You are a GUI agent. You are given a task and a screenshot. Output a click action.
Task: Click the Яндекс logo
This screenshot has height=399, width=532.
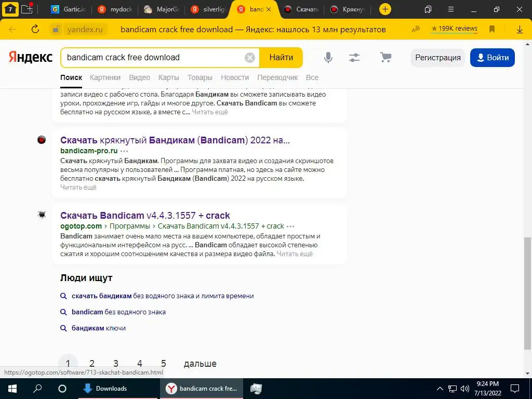(x=31, y=57)
